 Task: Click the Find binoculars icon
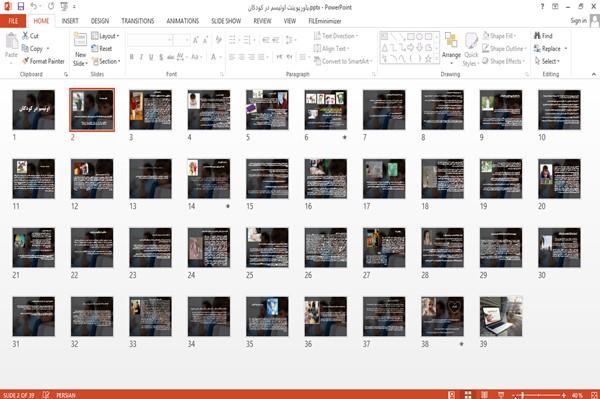click(537, 36)
